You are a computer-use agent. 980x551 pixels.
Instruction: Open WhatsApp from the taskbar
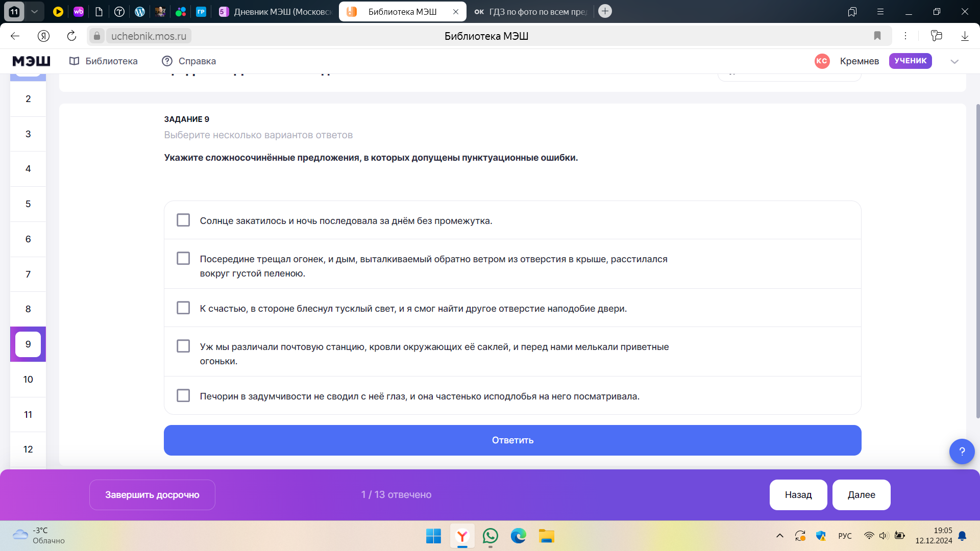491,536
